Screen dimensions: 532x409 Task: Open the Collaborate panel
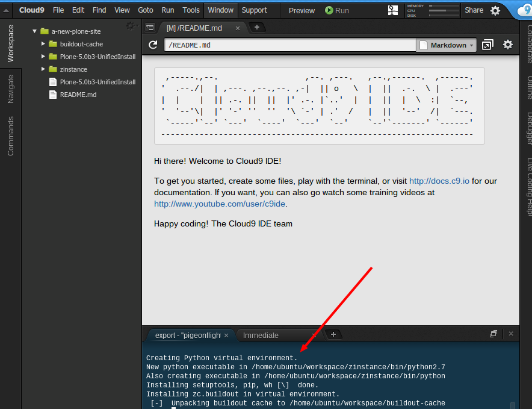pyautogui.click(x=528, y=43)
